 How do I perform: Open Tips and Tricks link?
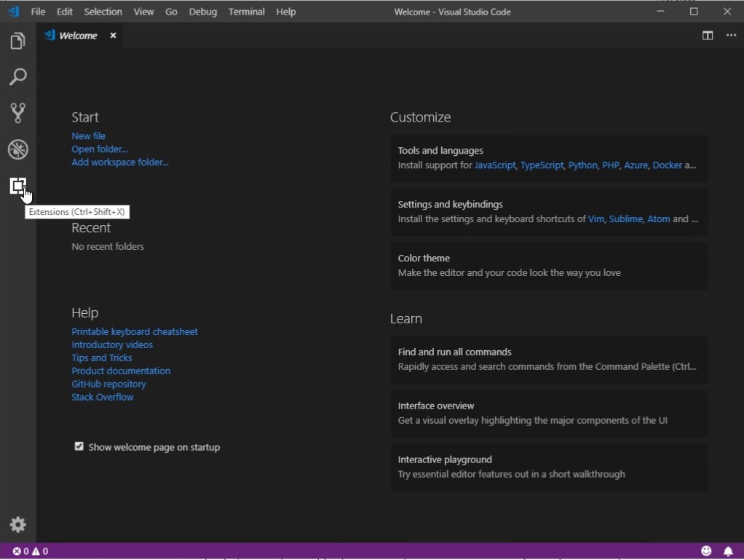pyautogui.click(x=101, y=358)
